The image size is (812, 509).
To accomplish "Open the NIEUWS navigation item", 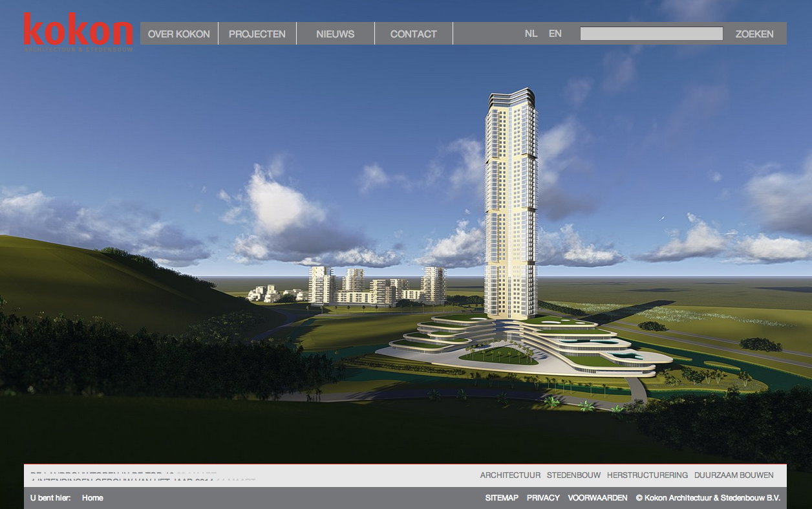I will tap(336, 34).
